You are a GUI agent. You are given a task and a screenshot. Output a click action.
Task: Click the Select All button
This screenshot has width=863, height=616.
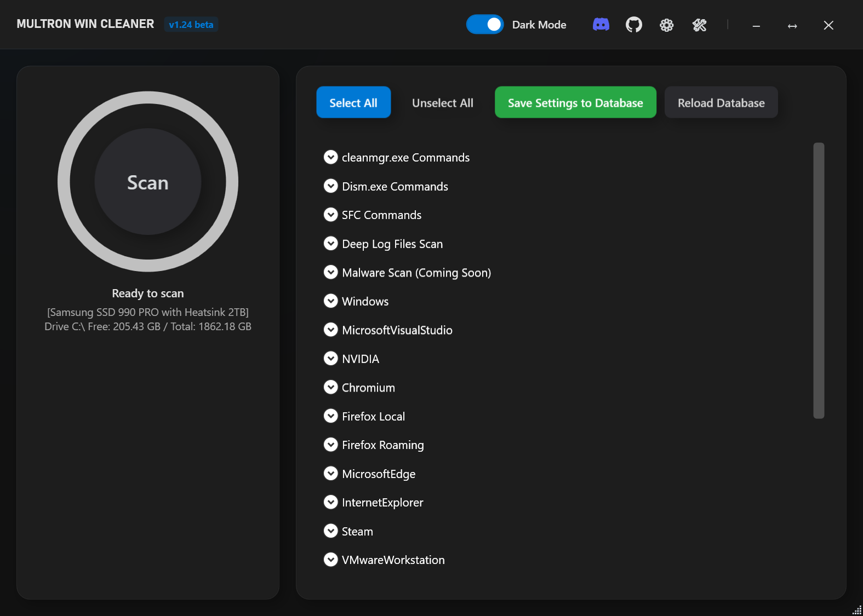(353, 102)
